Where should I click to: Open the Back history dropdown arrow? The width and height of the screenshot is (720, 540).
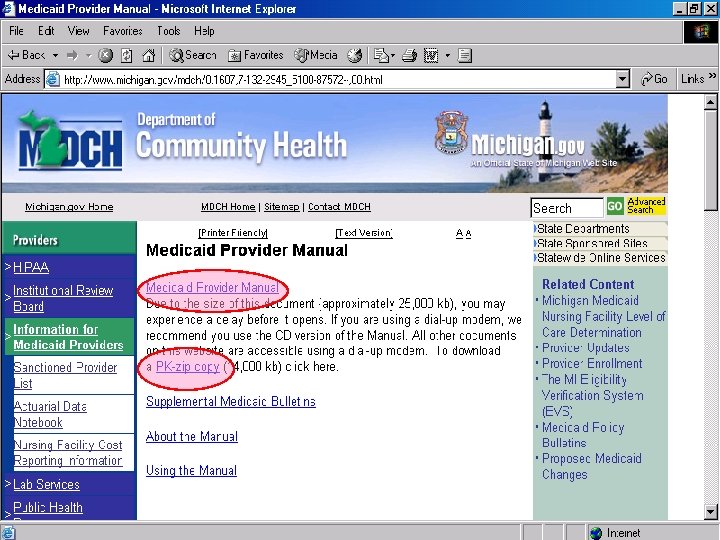[55, 56]
